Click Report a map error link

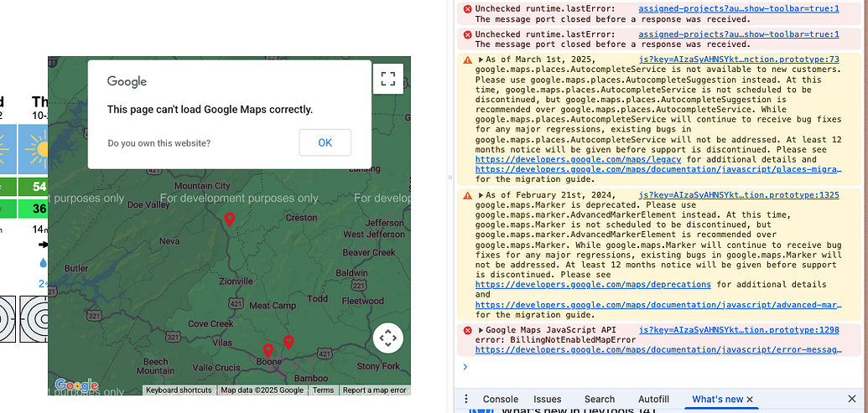(x=375, y=390)
